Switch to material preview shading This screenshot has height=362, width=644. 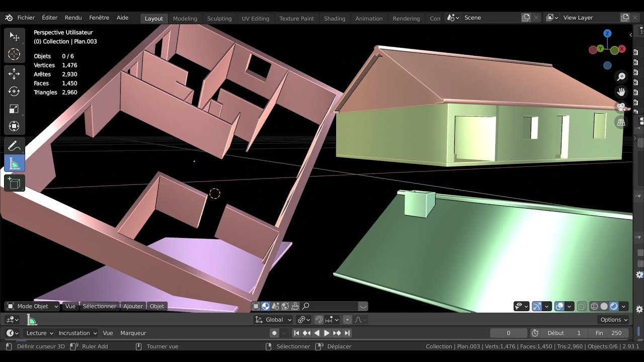coord(614,306)
